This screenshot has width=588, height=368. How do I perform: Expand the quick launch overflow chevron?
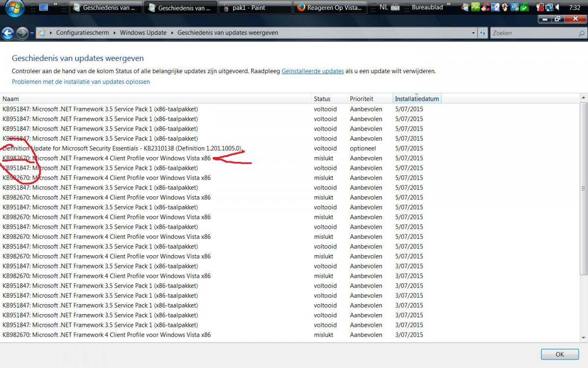56,4
